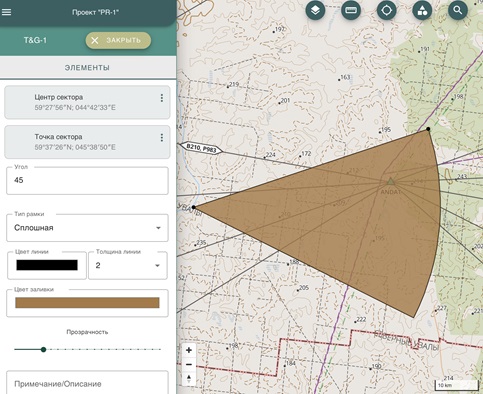Pick the brown fill color swatch

tap(87, 303)
